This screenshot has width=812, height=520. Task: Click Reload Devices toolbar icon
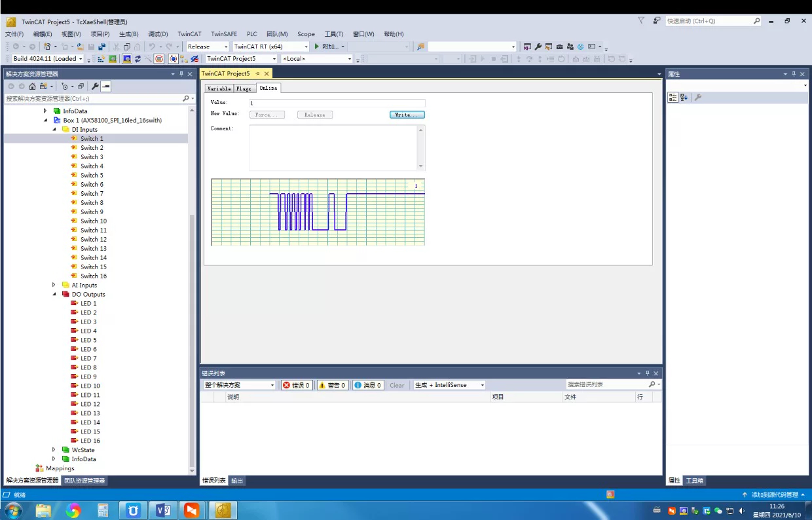138,58
